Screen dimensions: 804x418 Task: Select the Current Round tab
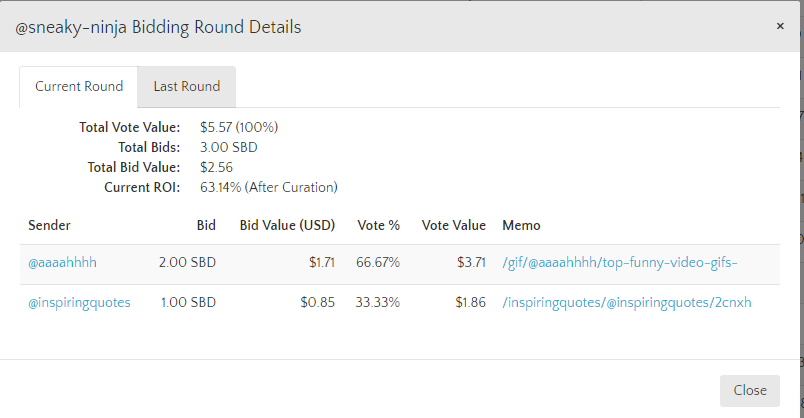pos(79,86)
